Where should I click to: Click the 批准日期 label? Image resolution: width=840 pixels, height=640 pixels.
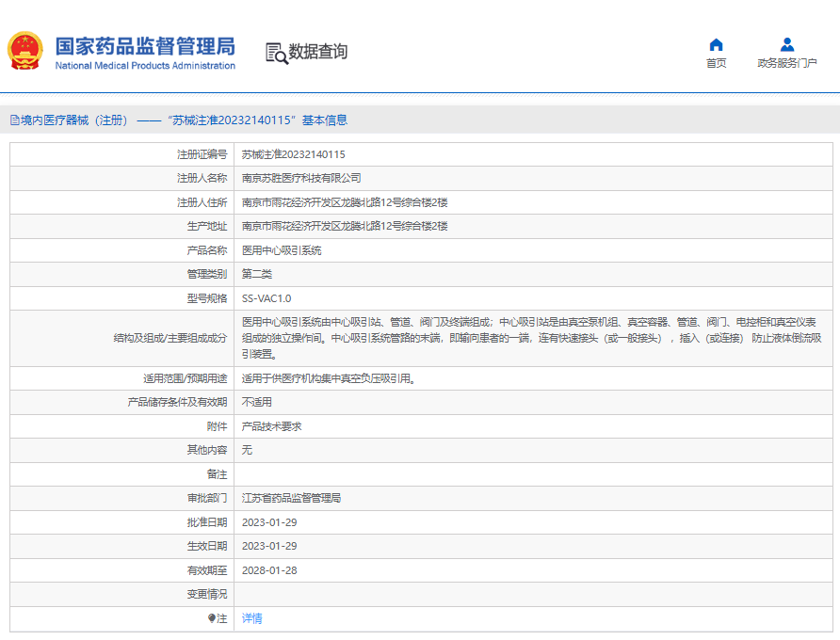pos(207,522)
